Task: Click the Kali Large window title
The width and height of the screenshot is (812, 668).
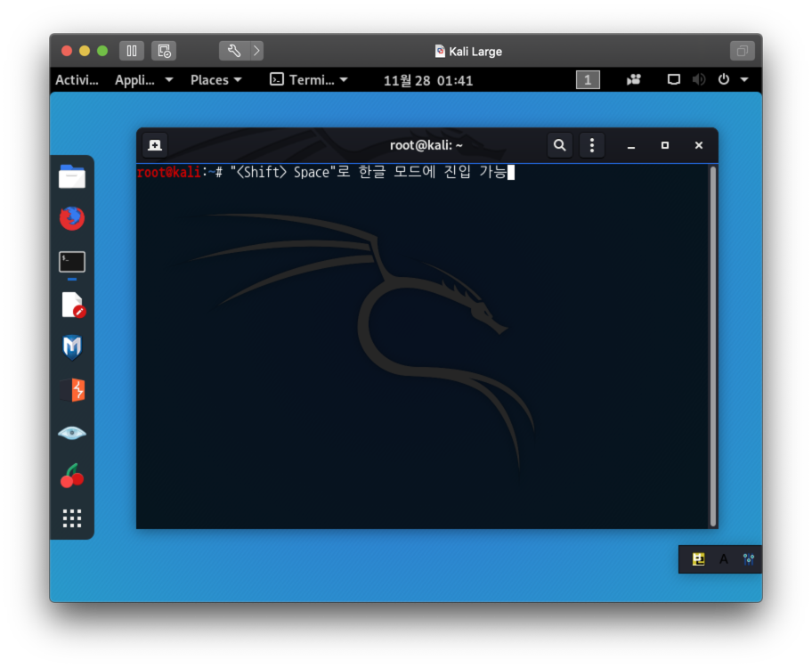Action: pos(468,52)
